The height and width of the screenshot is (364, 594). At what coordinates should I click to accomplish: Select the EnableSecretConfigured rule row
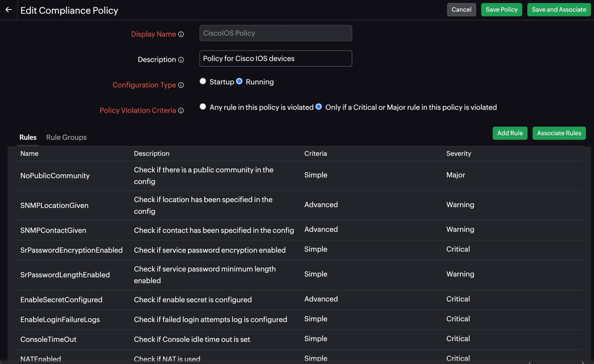61,300
